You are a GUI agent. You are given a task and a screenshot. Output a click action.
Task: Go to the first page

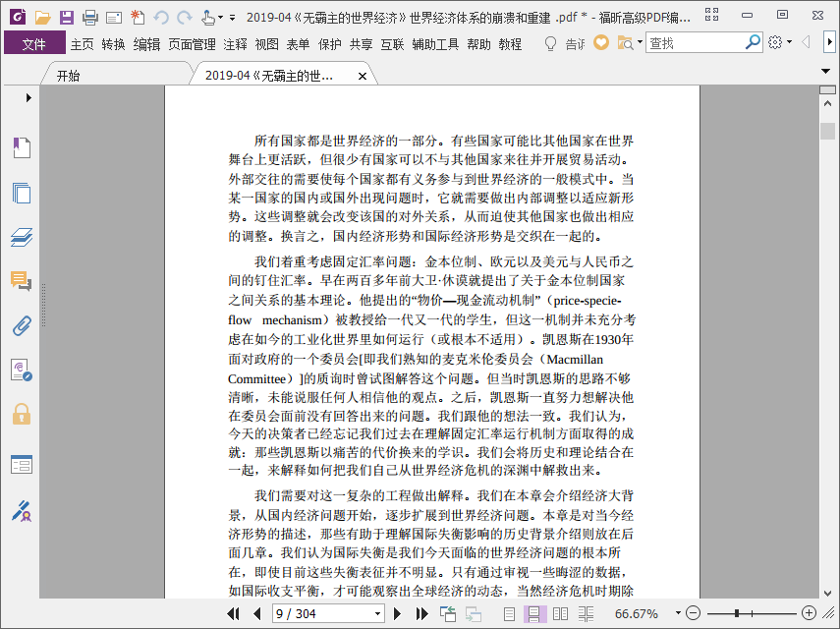tap(233, 613)
